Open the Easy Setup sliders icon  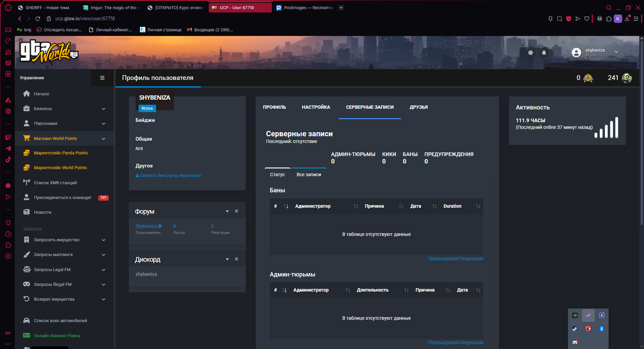[x=636, y=19]
